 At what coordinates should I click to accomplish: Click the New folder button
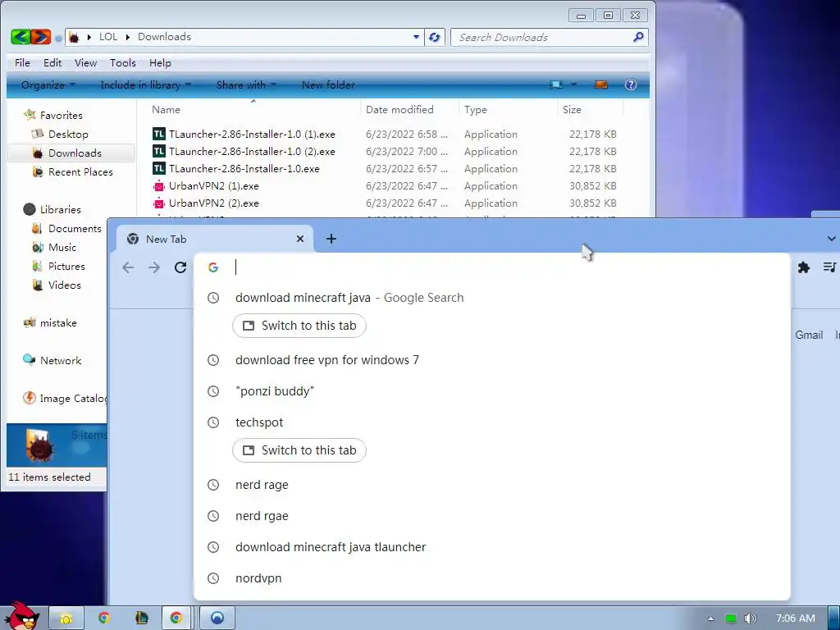coord(328,84)
